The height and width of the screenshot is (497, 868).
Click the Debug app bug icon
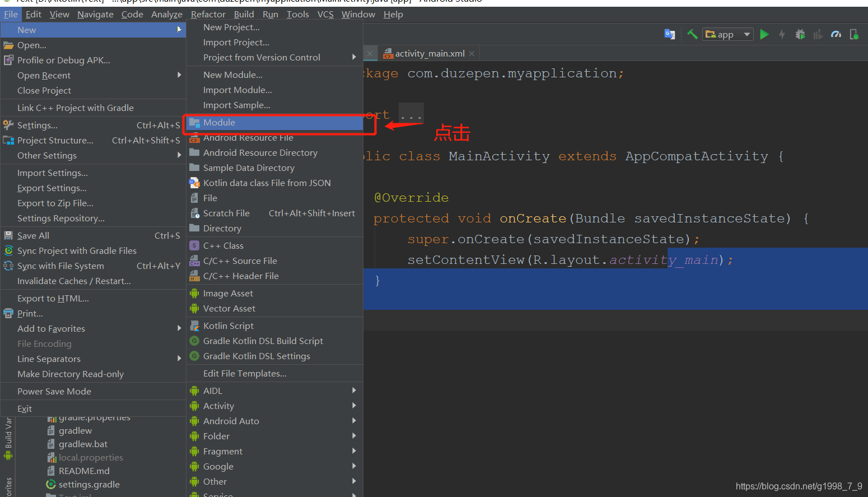click(x=800, y=34)
